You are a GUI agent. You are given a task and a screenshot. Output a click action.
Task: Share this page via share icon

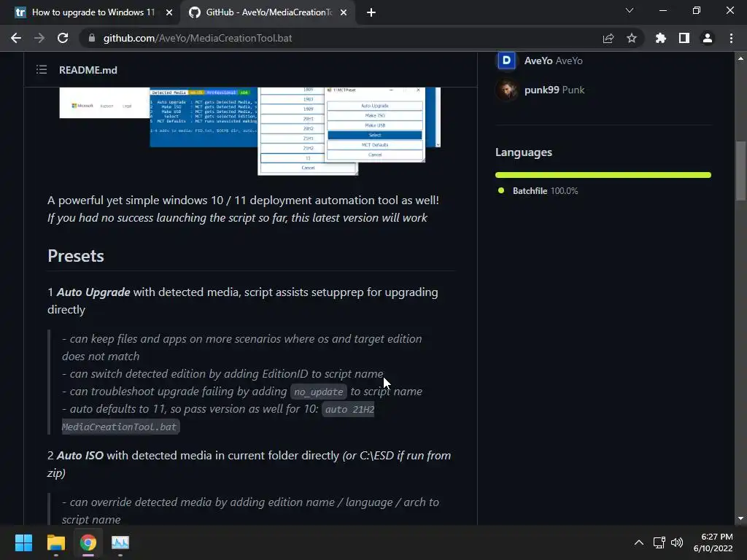coord(608,38)
